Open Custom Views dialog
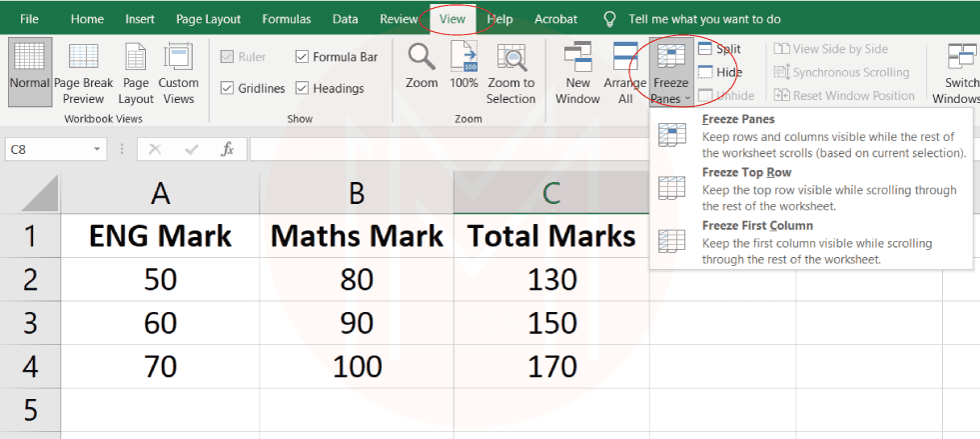The height and width of the screenshot is (439, 980). tap(178, 60)
